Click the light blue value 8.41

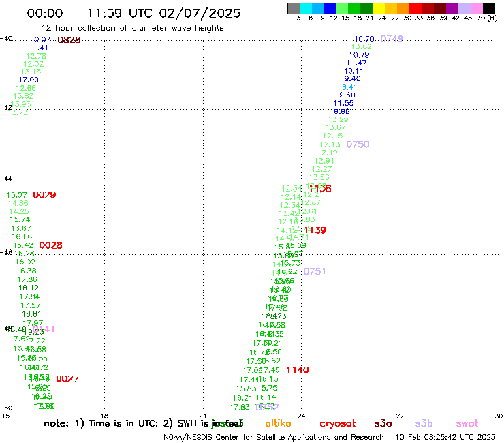tap(349, 87)
